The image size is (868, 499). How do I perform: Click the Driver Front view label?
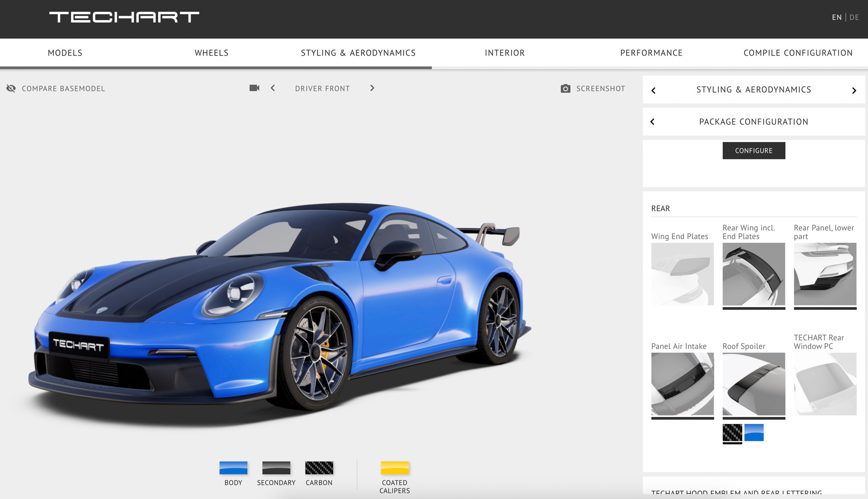(322, 89)
